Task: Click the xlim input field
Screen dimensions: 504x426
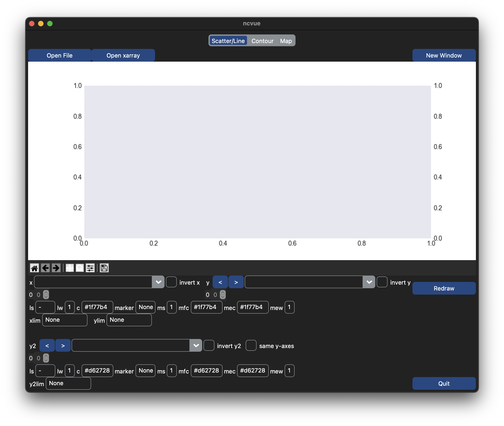Action: 65,320
